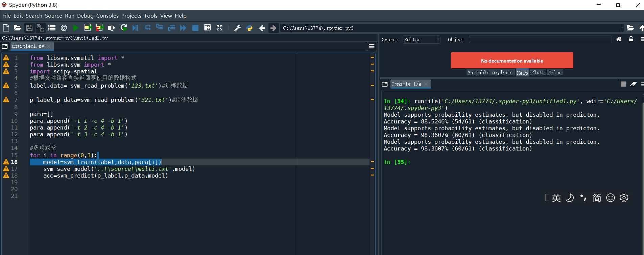Toggle fullscreen mode icon
The height and width of the screenshot is (255, 644).
tap(220, 28)
